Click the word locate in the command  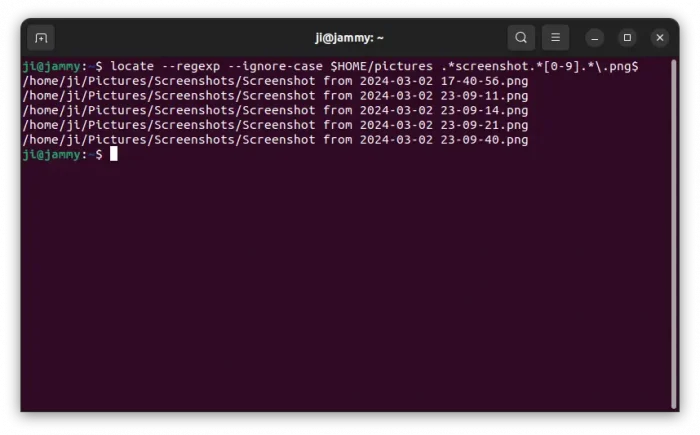click(132, 66)
